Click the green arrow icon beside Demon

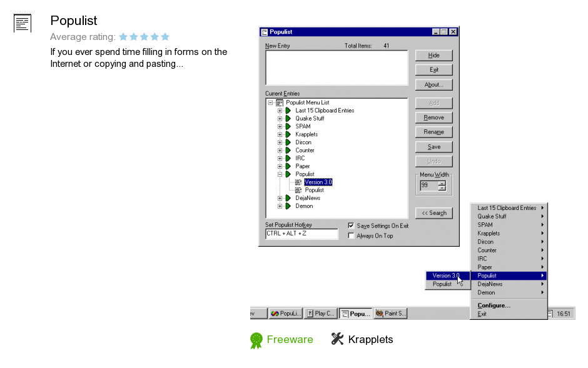(x=288, y=206)
